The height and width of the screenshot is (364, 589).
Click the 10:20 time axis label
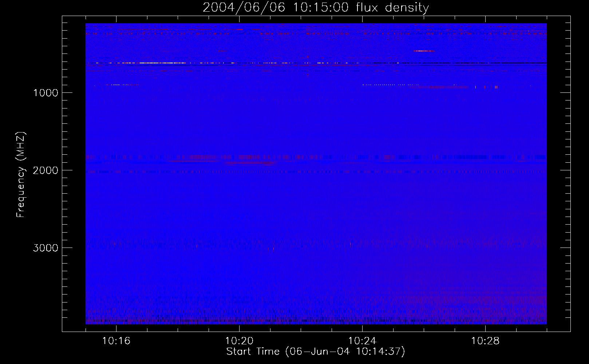239,341
